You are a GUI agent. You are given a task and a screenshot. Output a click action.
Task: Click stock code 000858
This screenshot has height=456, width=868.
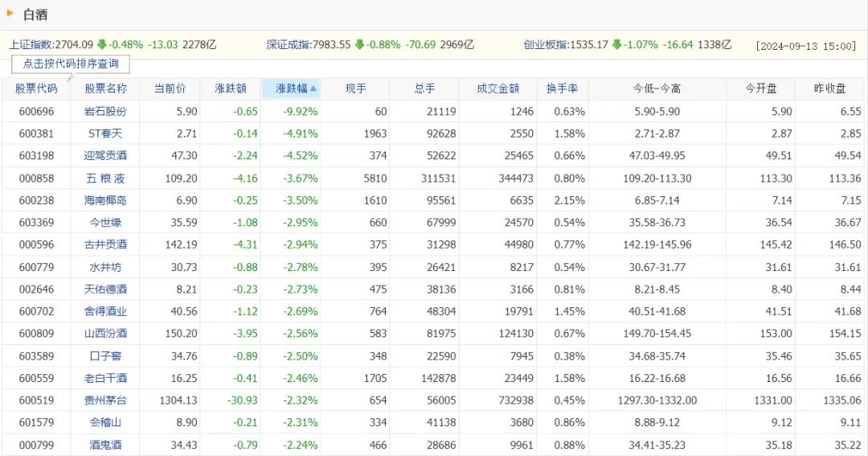tap(36, 179)
